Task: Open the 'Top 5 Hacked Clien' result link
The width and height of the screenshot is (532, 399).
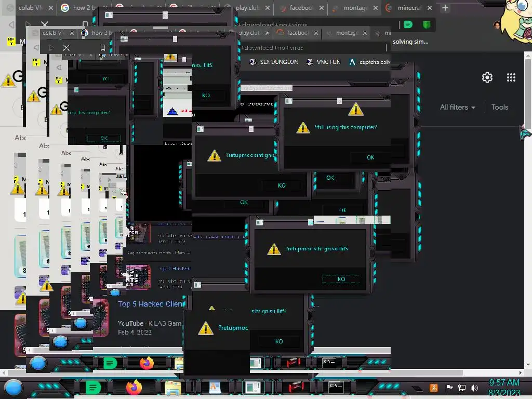Action: [150, 304]
